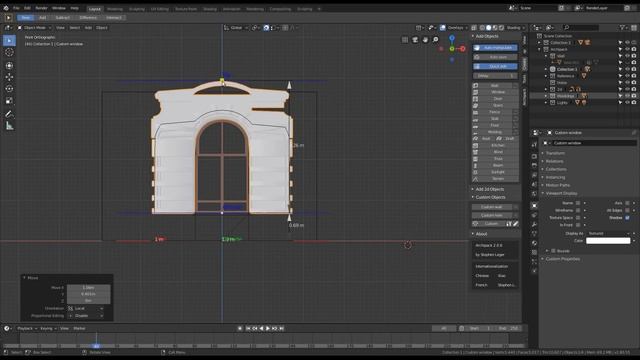Select the Cursor tool
This screenshot has height=360, width=640.
point(9,52)
